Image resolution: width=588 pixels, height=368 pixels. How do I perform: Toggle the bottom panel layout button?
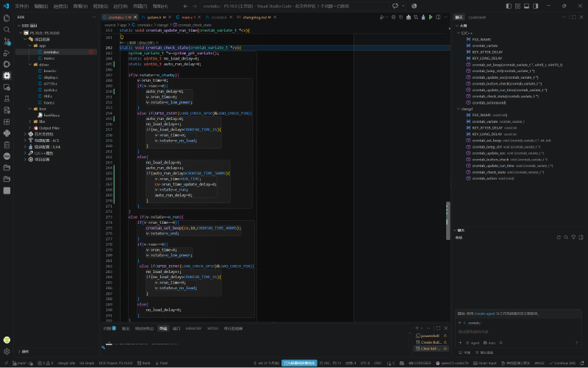point(526,6)
